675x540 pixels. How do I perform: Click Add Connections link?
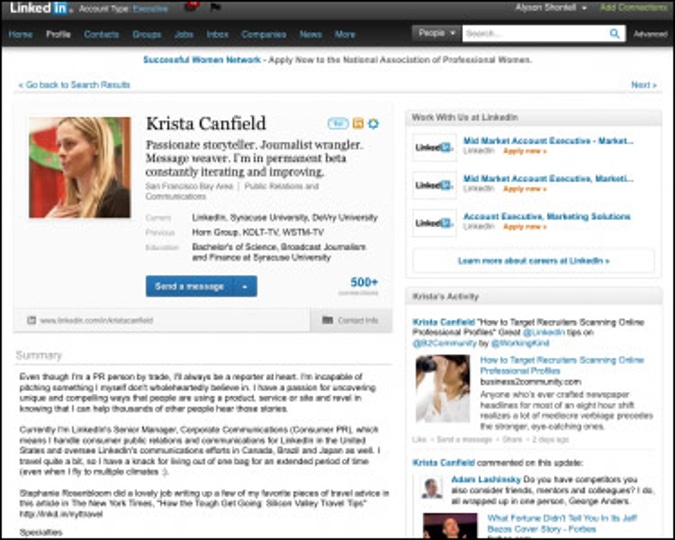(634, 7)
